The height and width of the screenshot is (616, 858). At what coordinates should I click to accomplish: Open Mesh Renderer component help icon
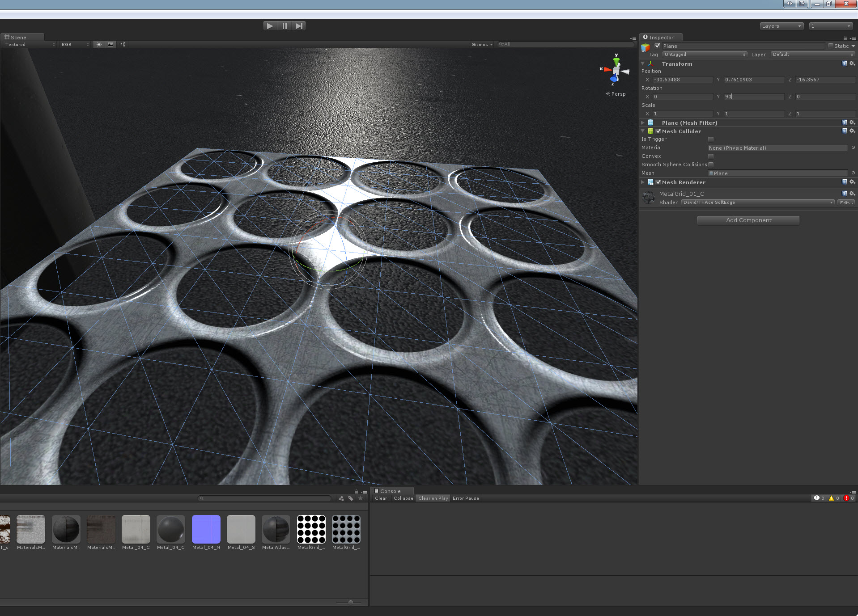coord(844,182)
